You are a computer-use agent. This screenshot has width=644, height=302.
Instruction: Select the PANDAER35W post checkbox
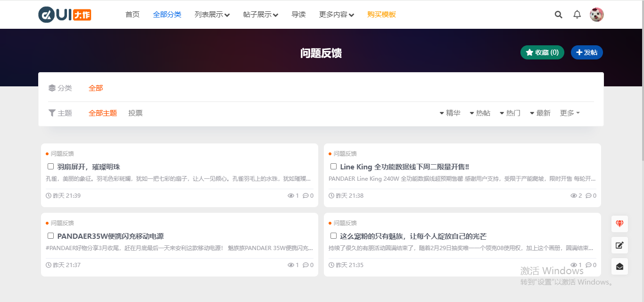[51, 236]
